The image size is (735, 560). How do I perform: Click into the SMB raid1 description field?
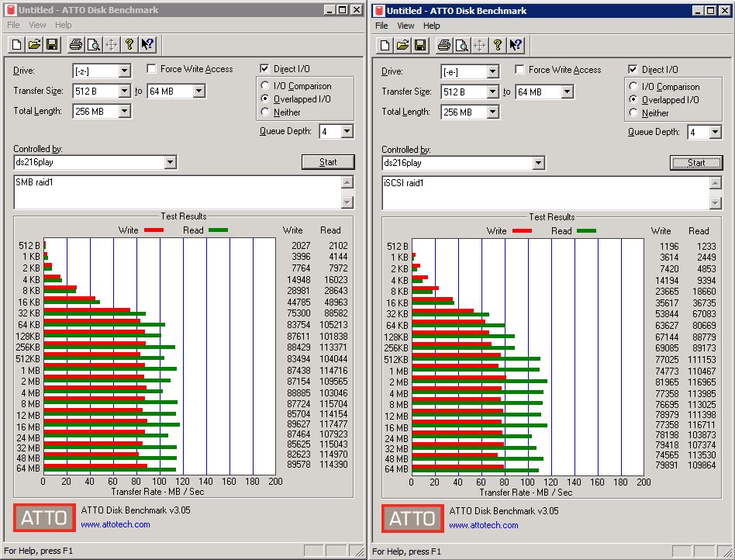pyautogui.click(x=178, y=192)
